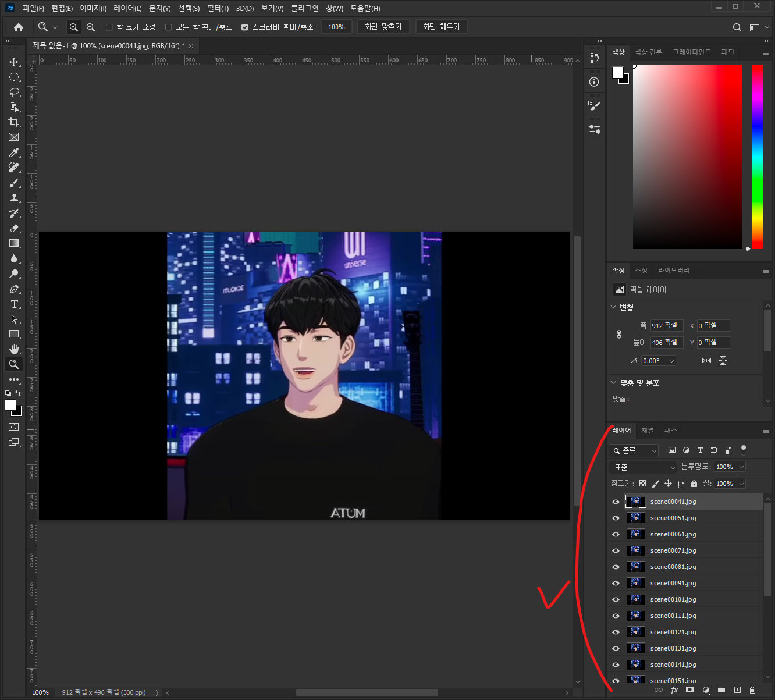Image resolution: width=775 pixels, height=700 pixels.
Task: Select the Crop tool
Action: pyautogui.click(x=14, y=122)
